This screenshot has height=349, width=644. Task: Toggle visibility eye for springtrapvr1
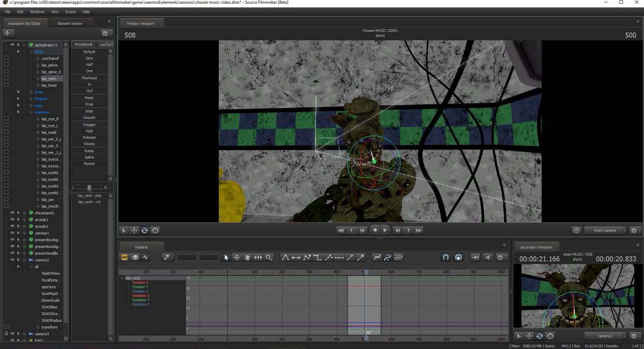[12, 45]
